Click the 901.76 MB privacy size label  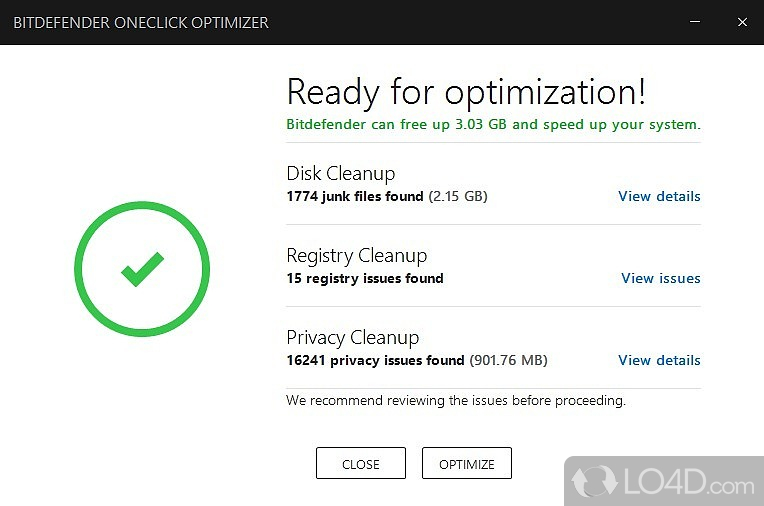(508, 360)
